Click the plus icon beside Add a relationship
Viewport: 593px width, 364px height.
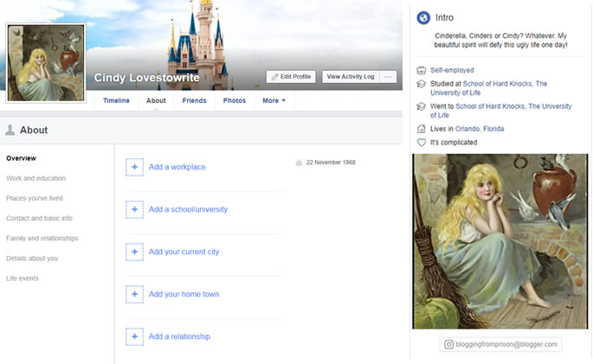(x=134, y=336)
